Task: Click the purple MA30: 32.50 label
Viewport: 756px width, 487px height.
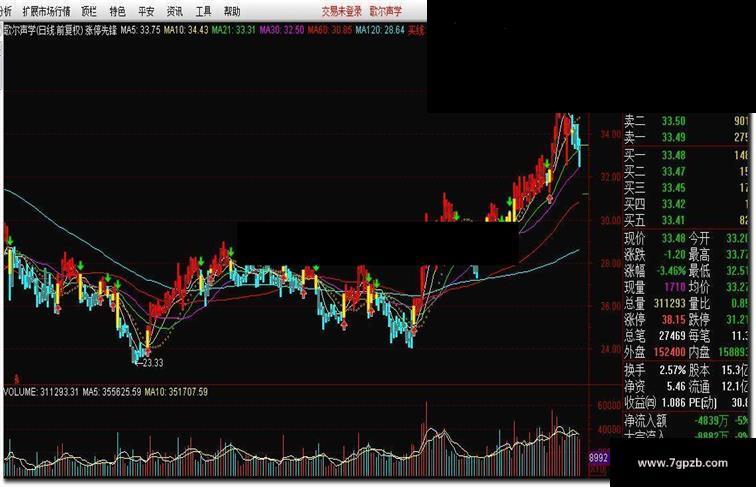Action: (282, 30)
